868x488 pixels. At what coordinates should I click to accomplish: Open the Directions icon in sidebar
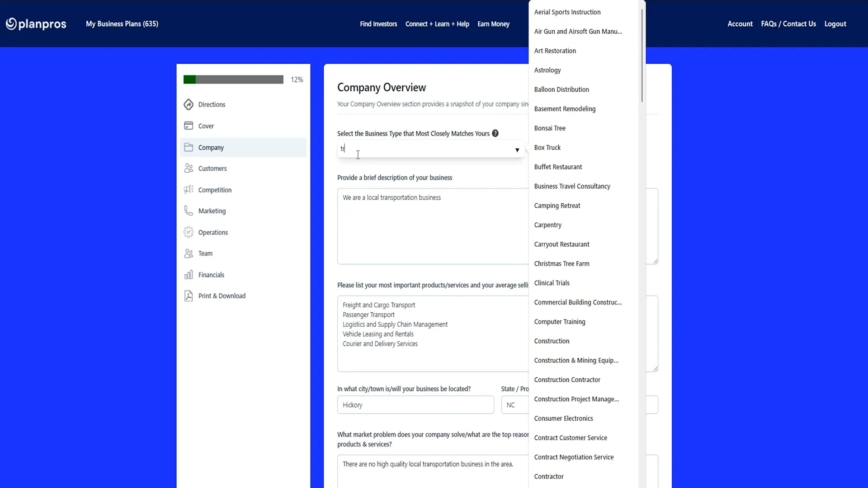(189, 104)
